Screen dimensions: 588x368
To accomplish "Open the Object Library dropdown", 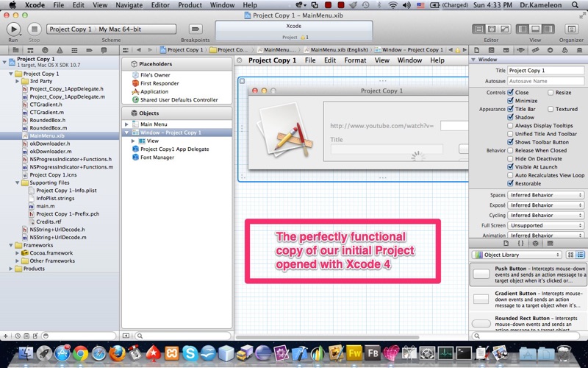I will [517, 255].
